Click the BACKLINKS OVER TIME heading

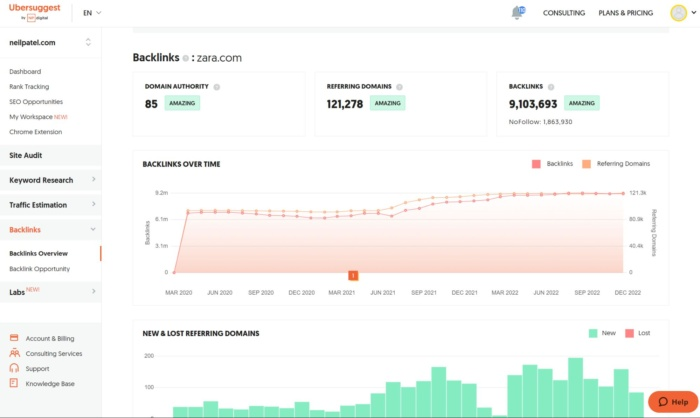pos(181,164)
